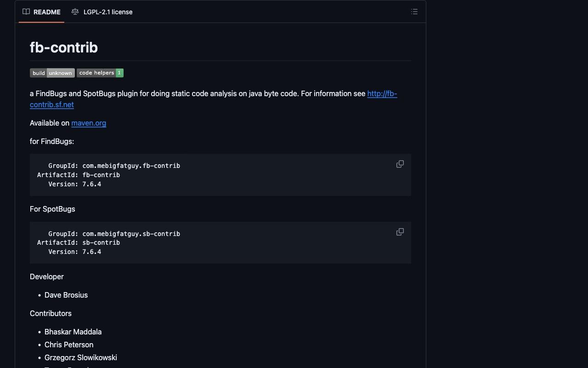This screenshot has height=368, width=588.
Task: Click the 'for FindBugs:' text
Action: [52, 141]
